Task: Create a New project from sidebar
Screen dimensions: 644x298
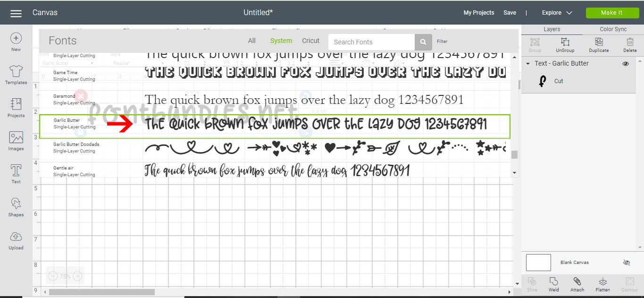Action: pyautogui.click(x=16, y=42)
